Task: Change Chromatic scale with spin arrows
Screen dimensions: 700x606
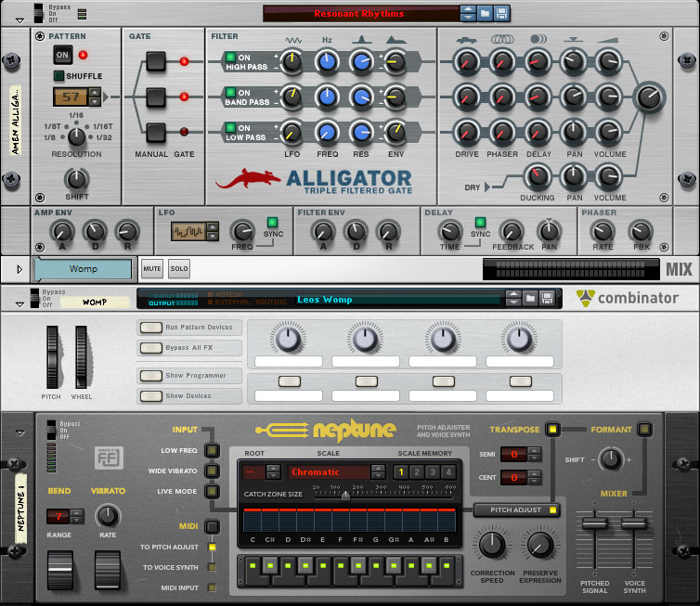Action: tap(378, 472)
